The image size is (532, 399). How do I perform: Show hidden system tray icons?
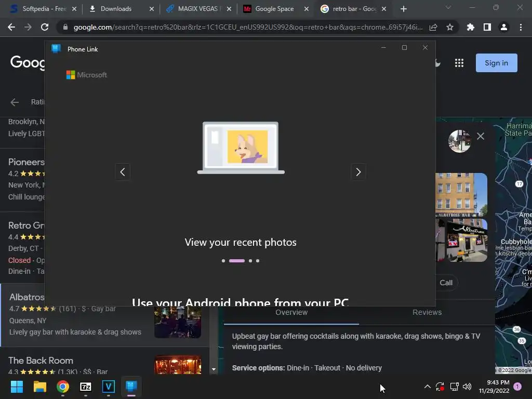click(x=428, y=387)
